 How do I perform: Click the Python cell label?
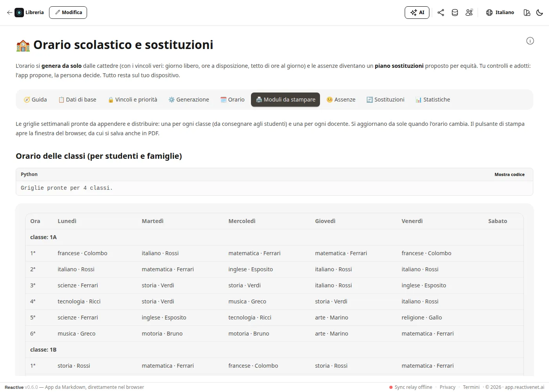pyautogui.click(x=29, y=174)
